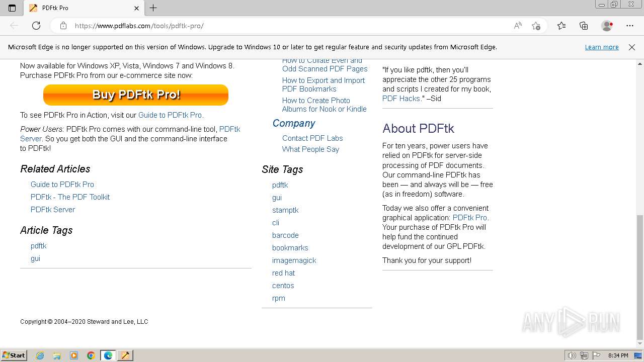Viewport: 644px width, 362px height.
Task: Open the Collections panel
Action: (584, 26)
